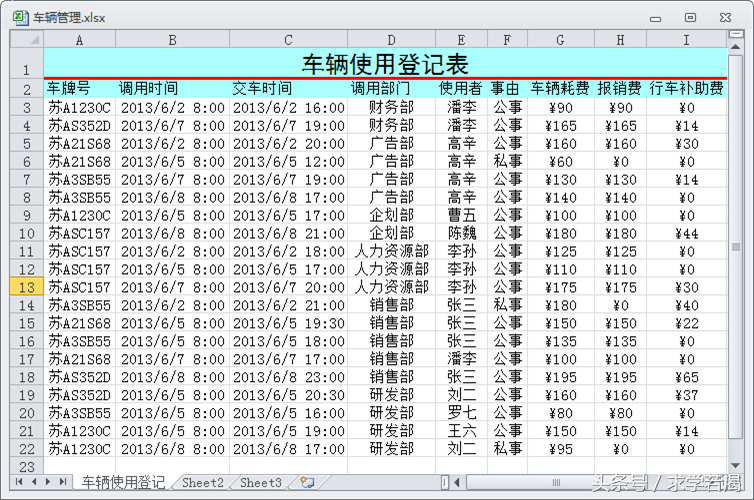Select column D header

pyautogui.click(x=391, y=40)
